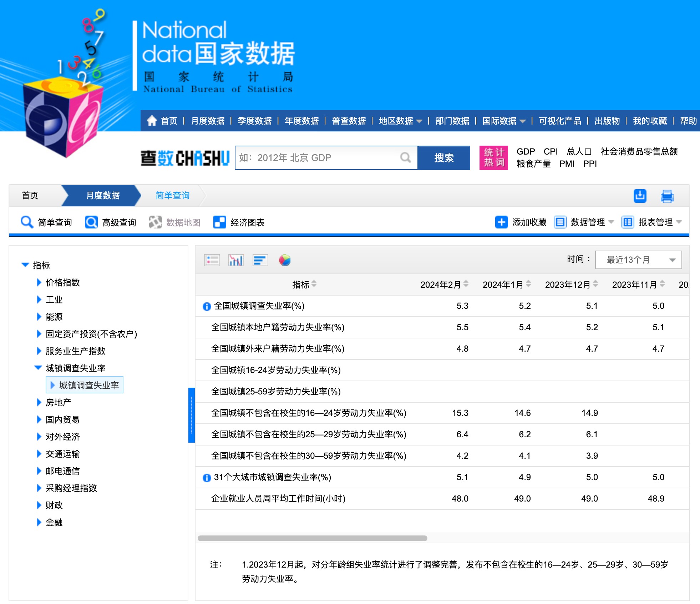Open 季度数据 in the navigation bar

[254, 121]
